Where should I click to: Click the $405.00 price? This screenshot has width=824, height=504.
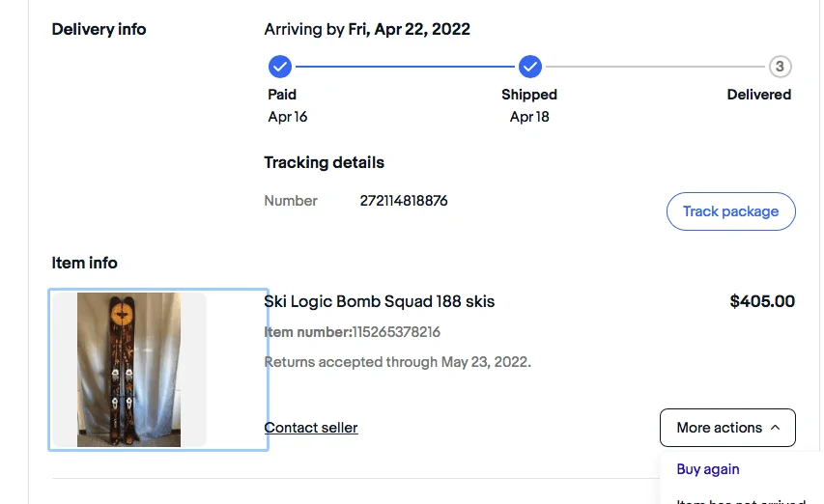pyautogui.click(x=762, y=301)
